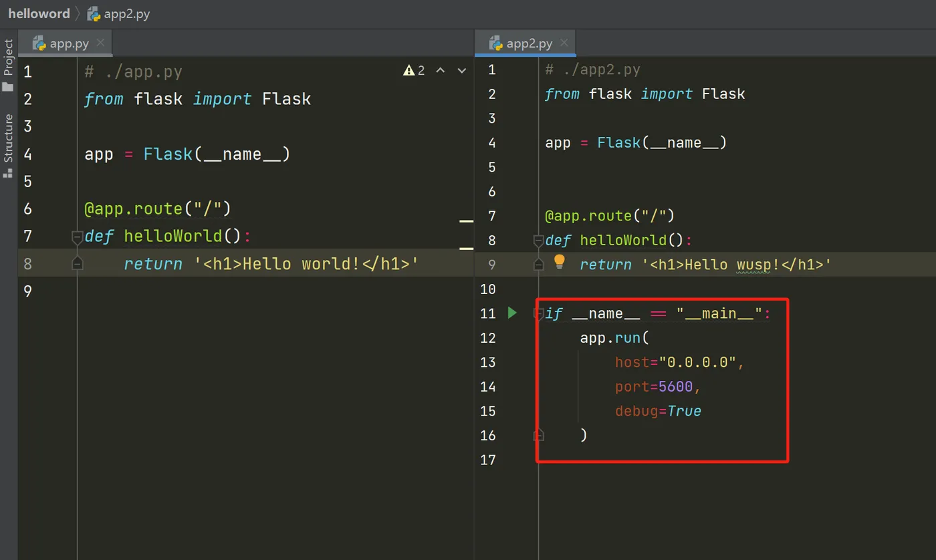Go to next highlighted error arrow

pos(461,70)
